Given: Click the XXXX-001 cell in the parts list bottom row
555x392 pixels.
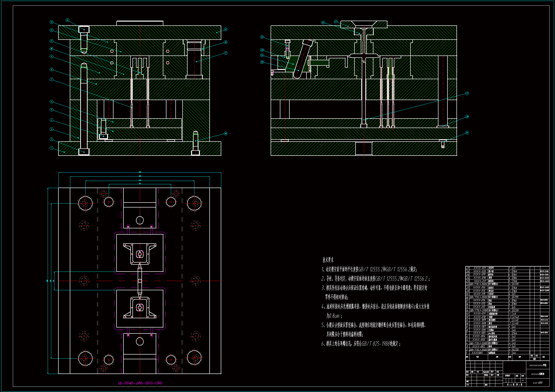Looking at the screenshot, I should point(477,353).
